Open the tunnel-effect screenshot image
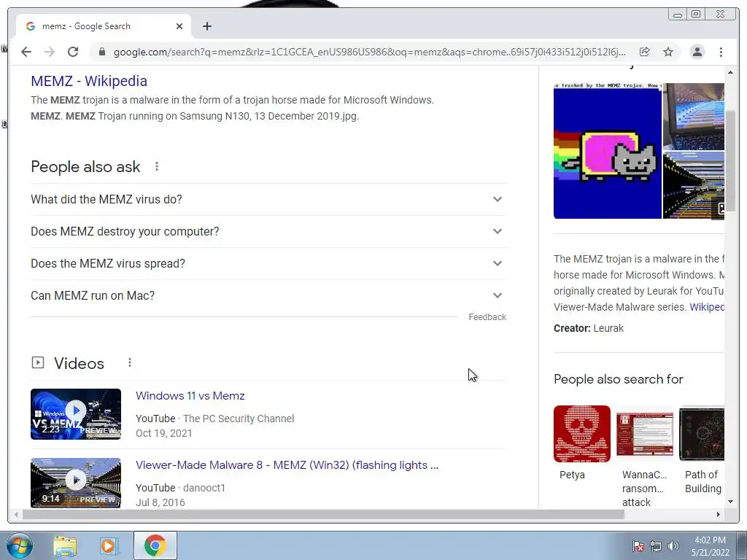The width and height of the screenshot is (747, 560). [694, 185]
